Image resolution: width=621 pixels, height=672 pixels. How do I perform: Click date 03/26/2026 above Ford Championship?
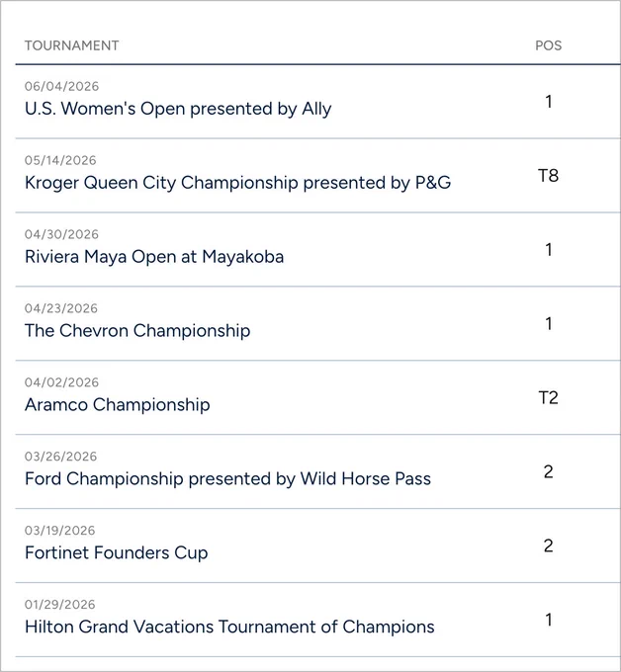click(61, 457)
